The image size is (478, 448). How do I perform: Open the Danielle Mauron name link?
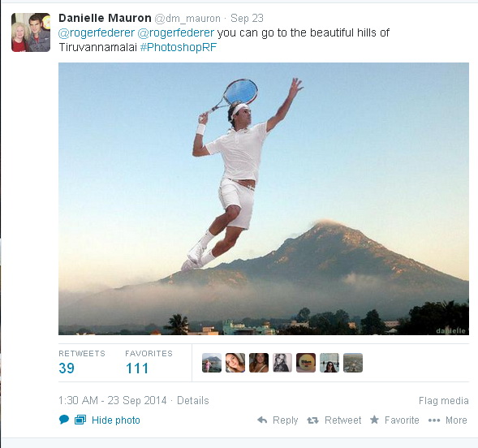(x=105, y=18)
